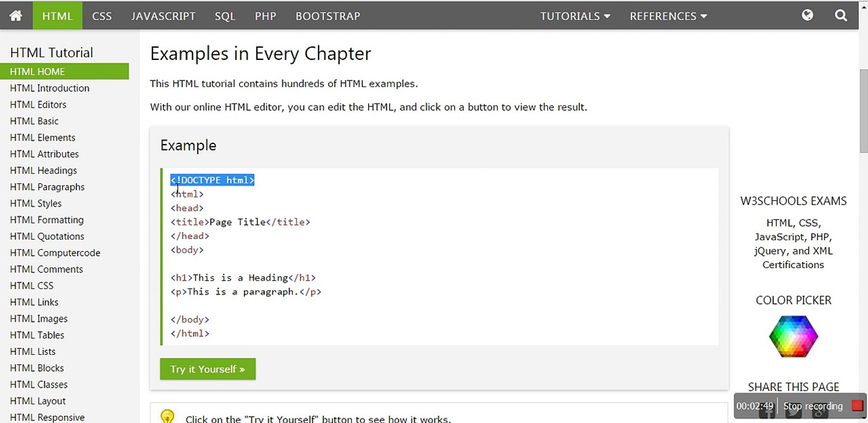868x423 pixels.
Task: Click the <p>This is a paragraph.</p> line
Action: 246,292
